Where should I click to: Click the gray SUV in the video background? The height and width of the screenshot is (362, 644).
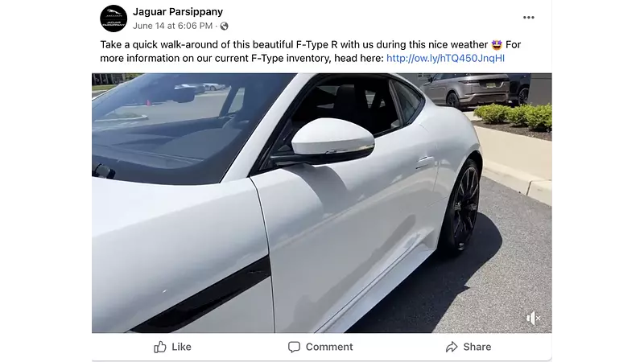coord(464,90)
